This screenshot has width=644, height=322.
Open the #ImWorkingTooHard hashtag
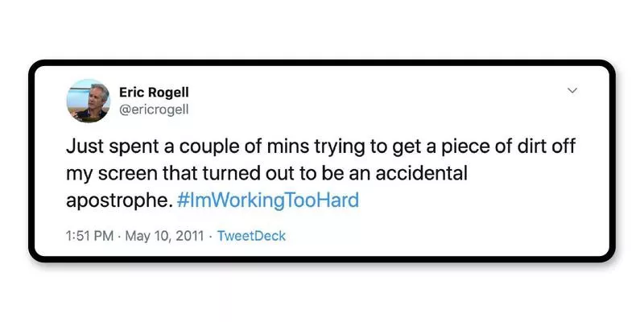click(267, 200)
